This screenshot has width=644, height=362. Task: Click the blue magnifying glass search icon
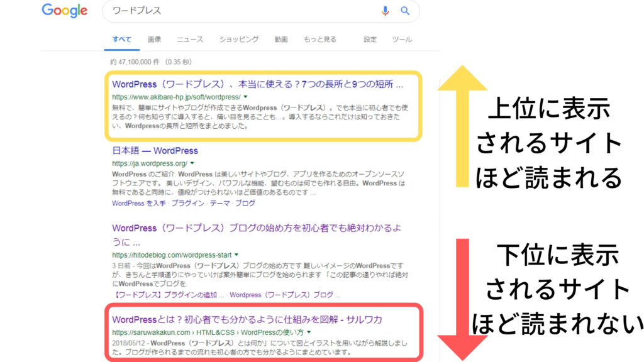pyautogui.click(x=405, y=11)
